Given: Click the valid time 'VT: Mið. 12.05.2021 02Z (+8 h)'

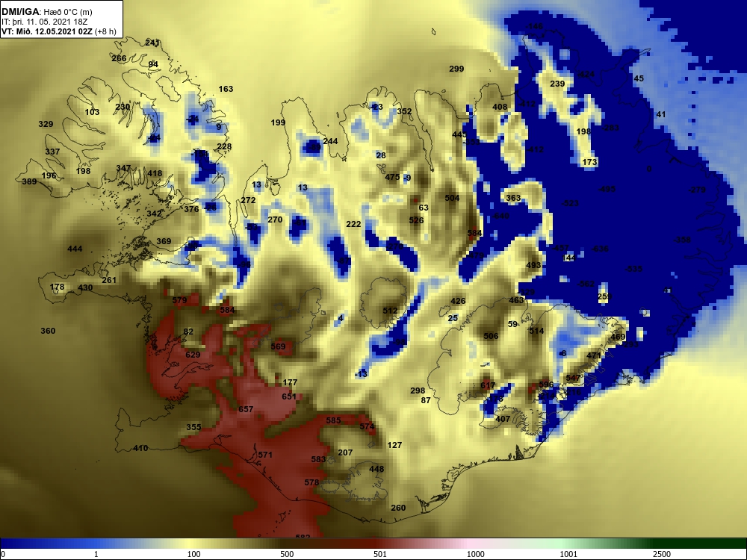Looking at the screenshot, I should (x=58, y=32).
